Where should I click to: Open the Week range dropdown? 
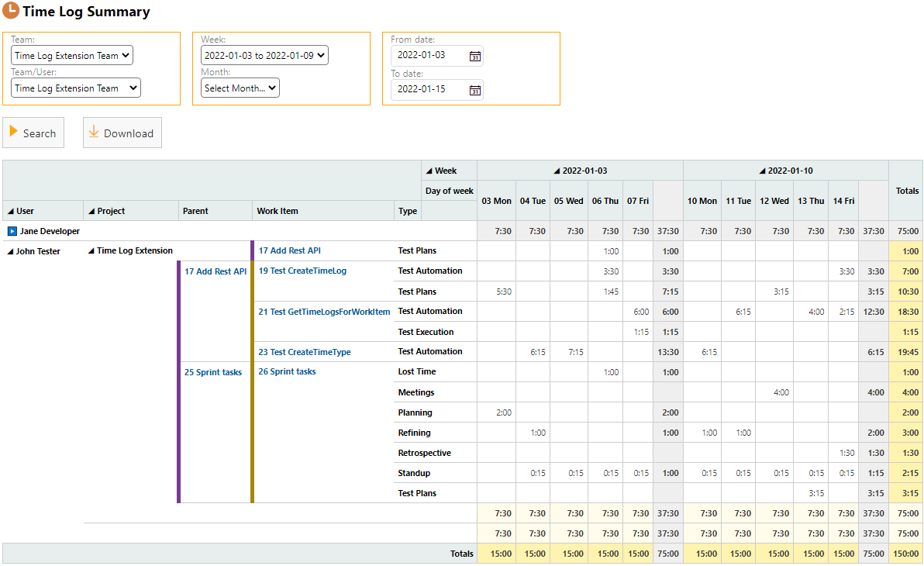(264, 56)
